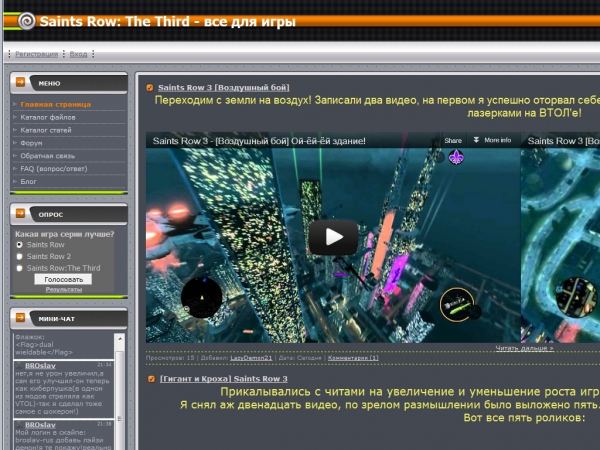Viewport: 600px width, 450px height.
Task: Open the LazyDemon21 author link
Action: click(x=251, y=358)
